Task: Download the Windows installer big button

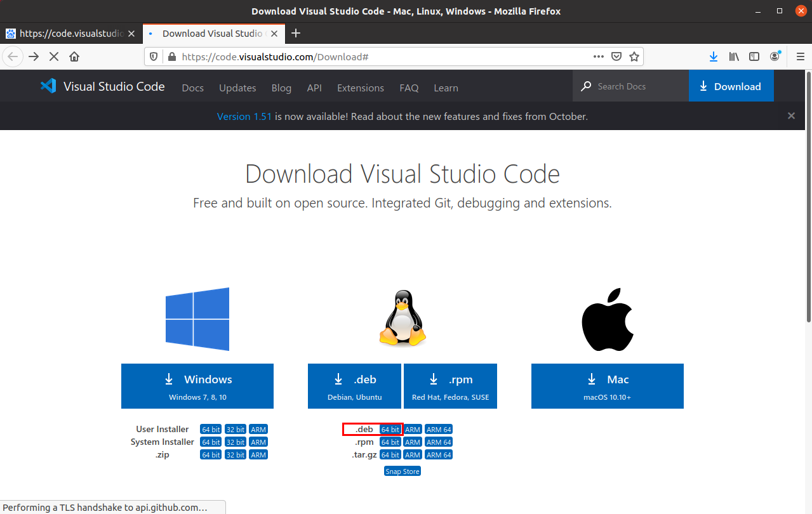Action: (x=197, y=386)
